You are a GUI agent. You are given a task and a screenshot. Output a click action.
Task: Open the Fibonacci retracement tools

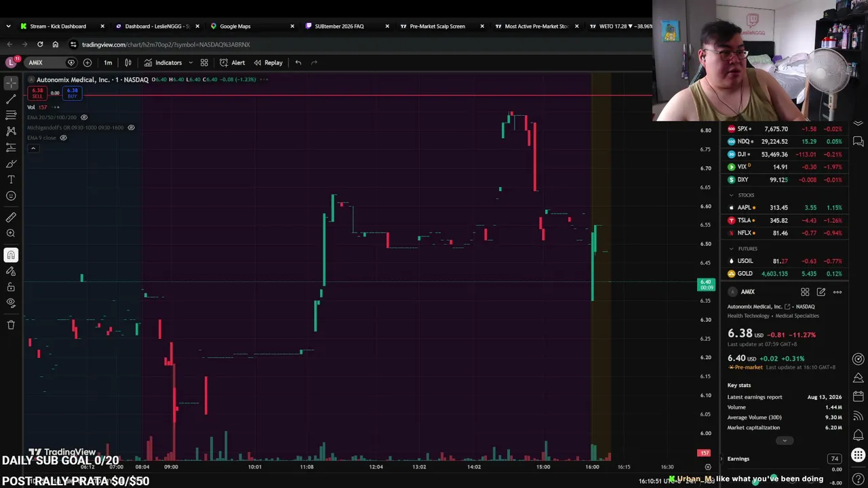coord(11,115)
